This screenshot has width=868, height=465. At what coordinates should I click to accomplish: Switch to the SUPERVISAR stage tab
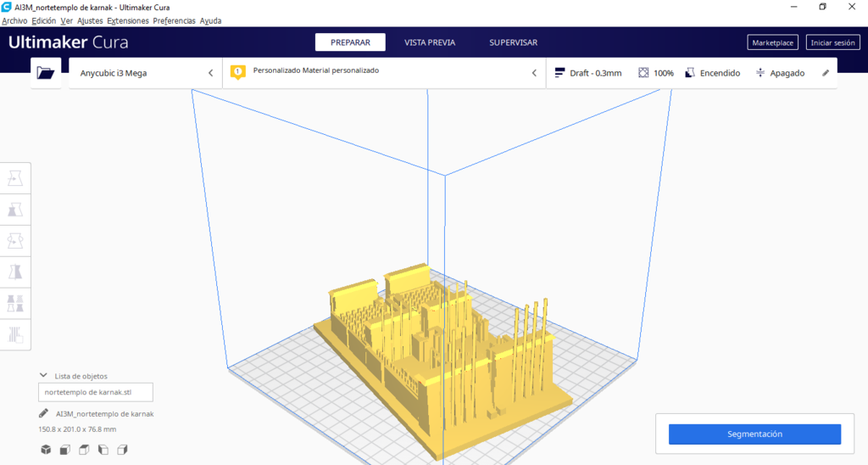click(x=513, y=42)
